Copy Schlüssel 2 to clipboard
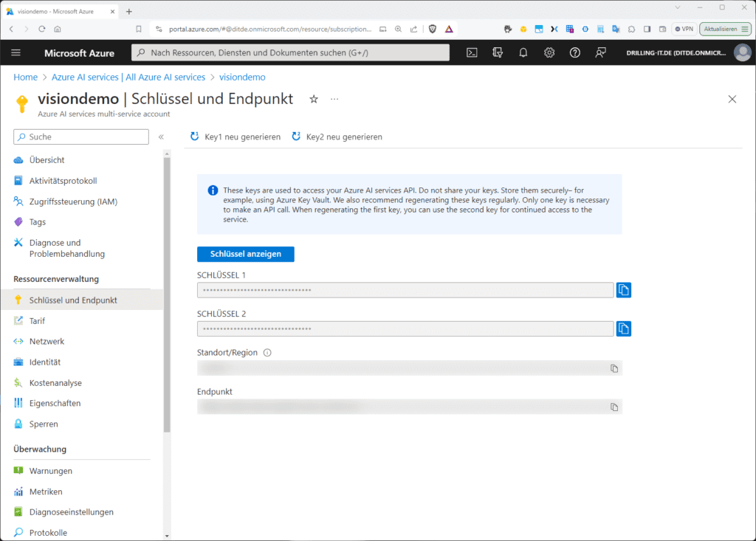The height and width of the screenshot is (541, 756). click(x=623, y=328)
